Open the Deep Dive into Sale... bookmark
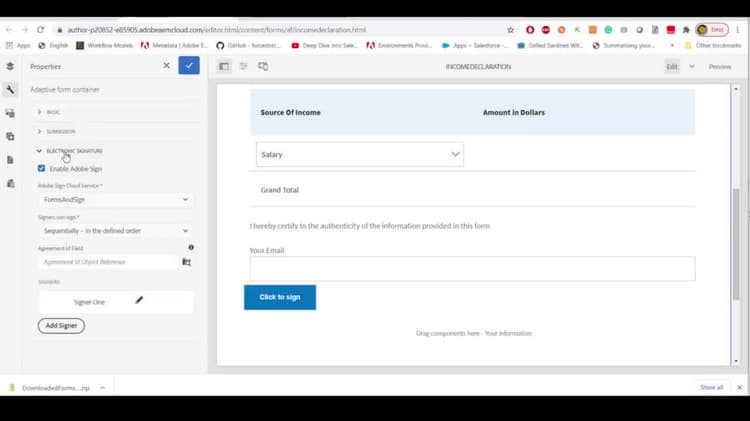Screen dimensions: 750x421 (324, 45)
